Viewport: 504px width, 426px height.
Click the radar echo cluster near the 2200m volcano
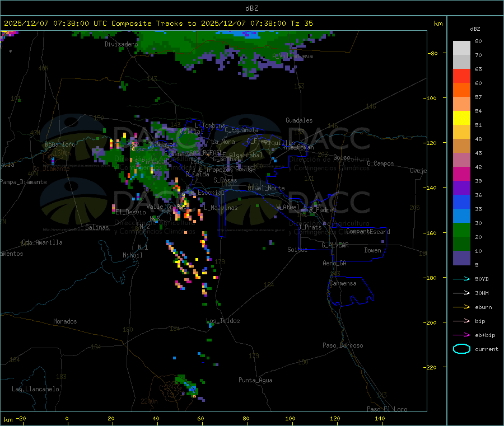pos(188,386)
